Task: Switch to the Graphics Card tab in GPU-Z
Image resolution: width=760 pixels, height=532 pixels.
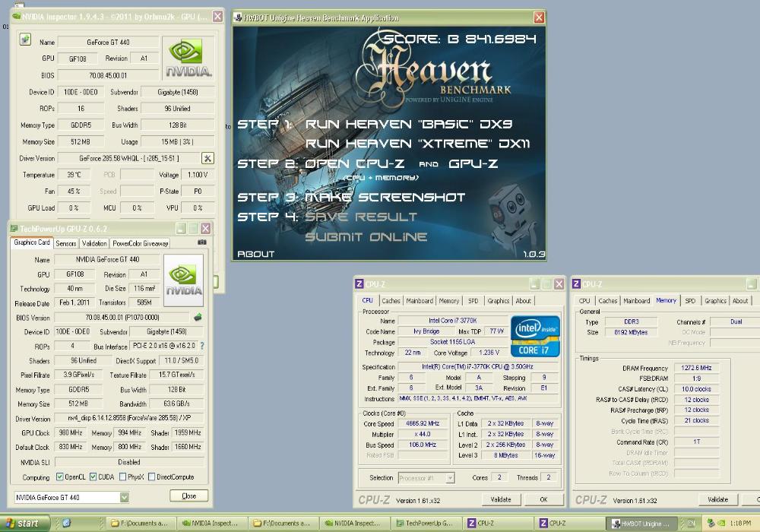Action: (31, 242)
